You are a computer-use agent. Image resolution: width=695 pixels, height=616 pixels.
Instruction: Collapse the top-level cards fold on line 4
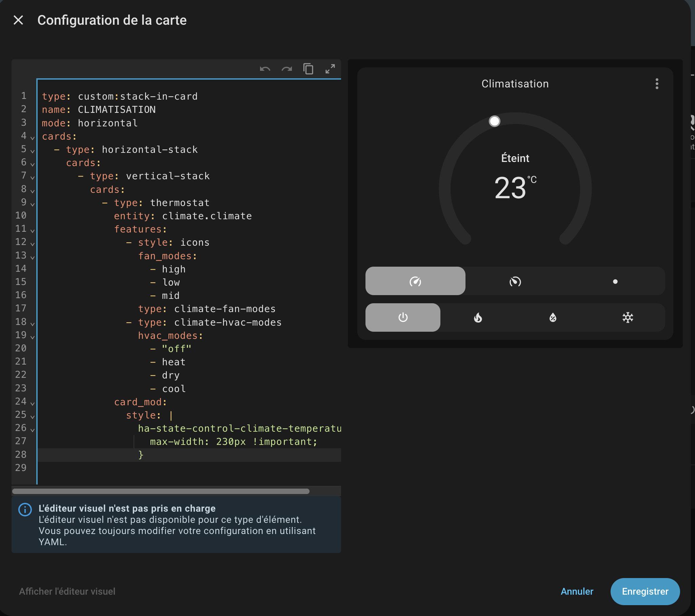coord(33,138)
